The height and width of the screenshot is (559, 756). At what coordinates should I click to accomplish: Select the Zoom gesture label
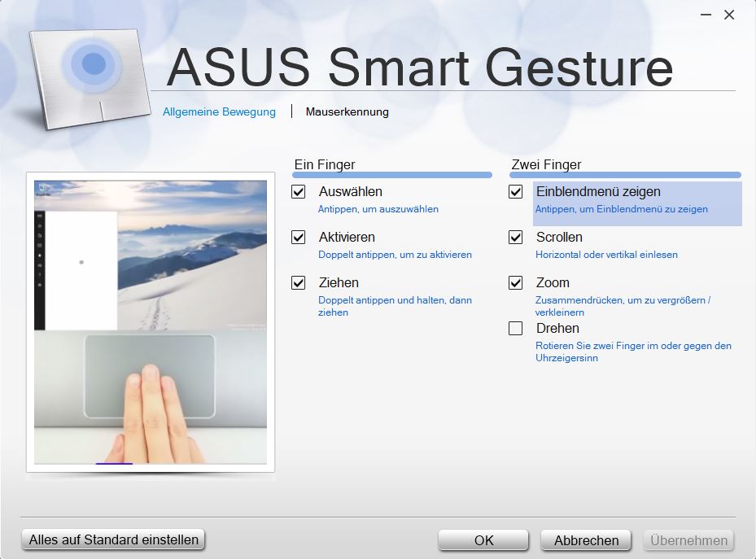[553, 282]
